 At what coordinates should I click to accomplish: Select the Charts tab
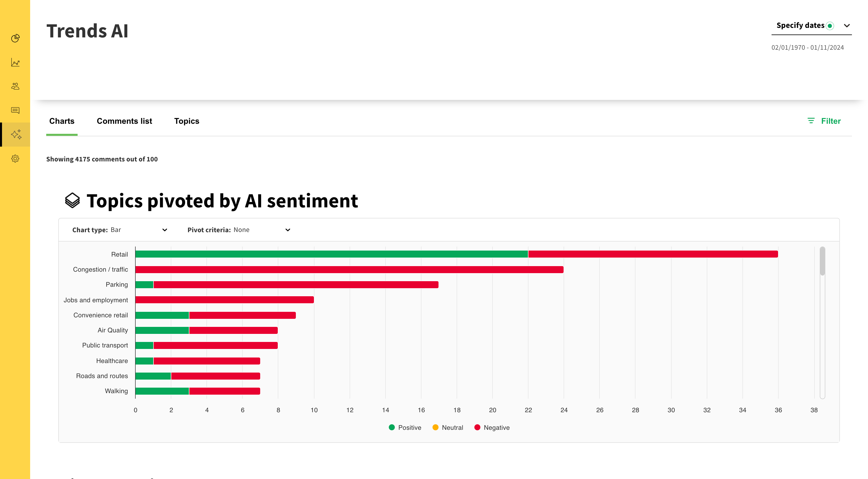(62, 121)
